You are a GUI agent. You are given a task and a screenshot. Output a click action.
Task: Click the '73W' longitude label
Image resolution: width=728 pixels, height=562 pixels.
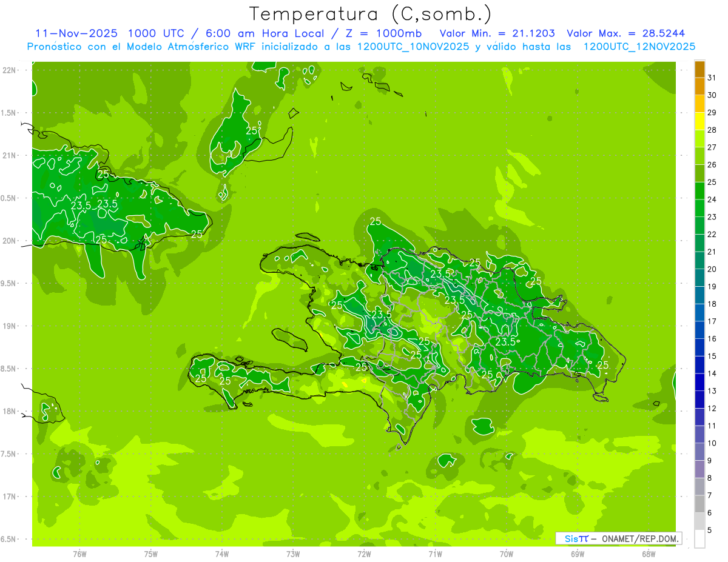click(293, 554)
